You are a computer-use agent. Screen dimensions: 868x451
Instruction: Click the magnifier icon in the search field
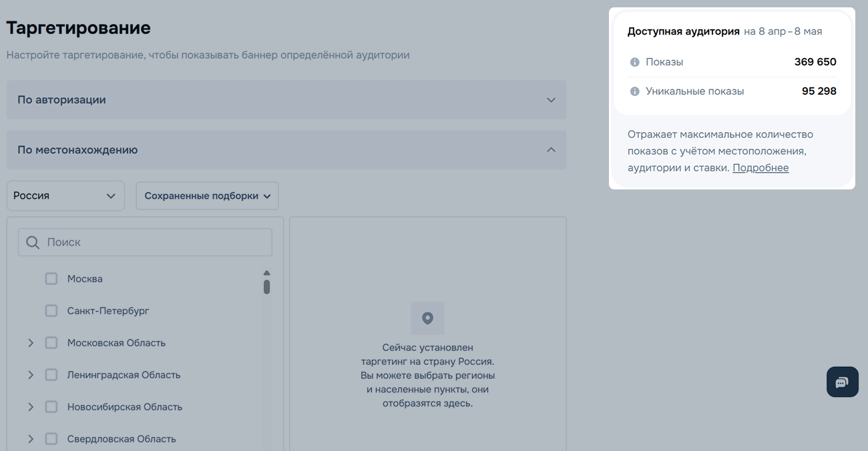point(33,242)
